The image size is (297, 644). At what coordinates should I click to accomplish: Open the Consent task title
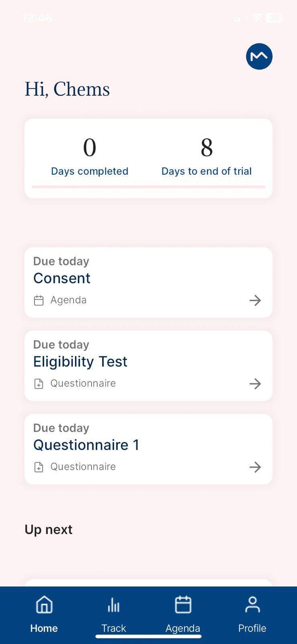(62, 278)
